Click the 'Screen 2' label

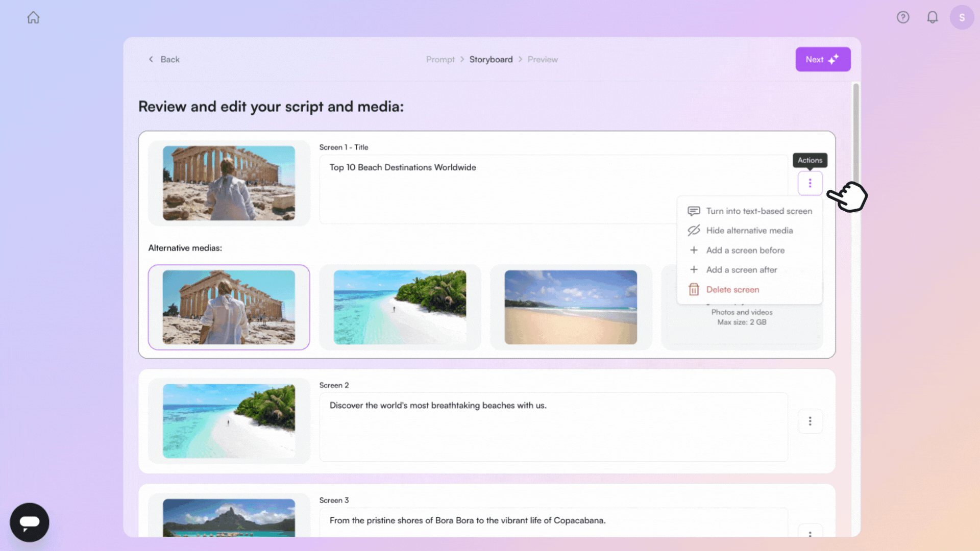[334, 385]
